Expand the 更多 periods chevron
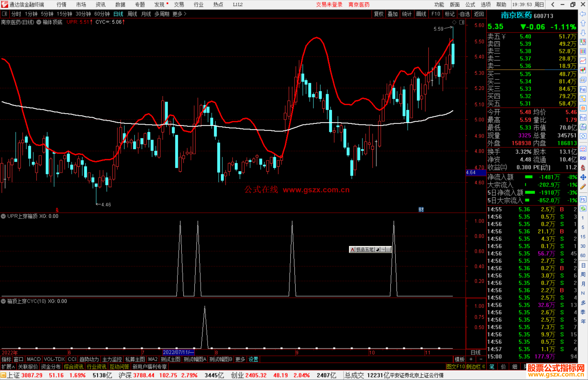588x380 pixels. pos(185,14)
